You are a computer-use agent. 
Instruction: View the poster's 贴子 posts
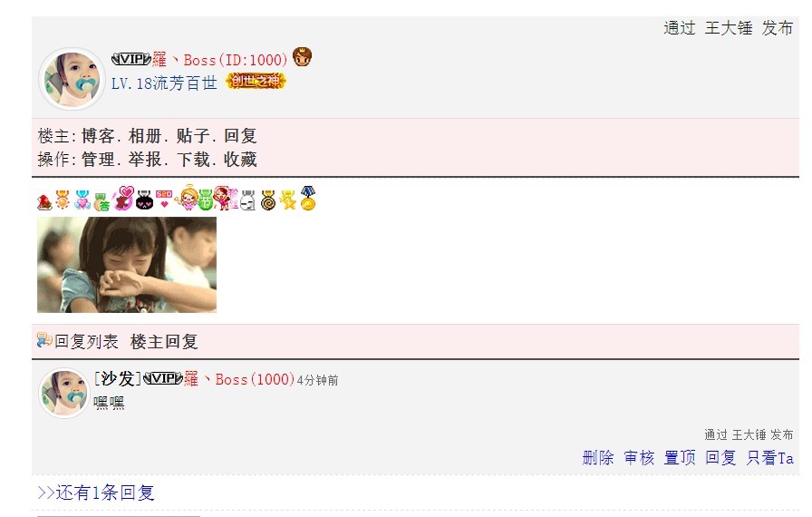[x=193, y=136]
